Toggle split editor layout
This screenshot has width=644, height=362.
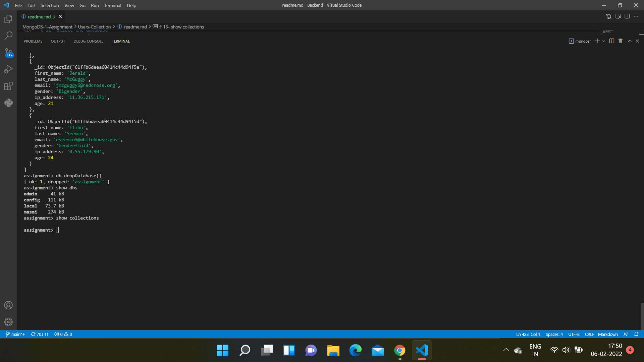pyautogui.click(x=627, y=16)
